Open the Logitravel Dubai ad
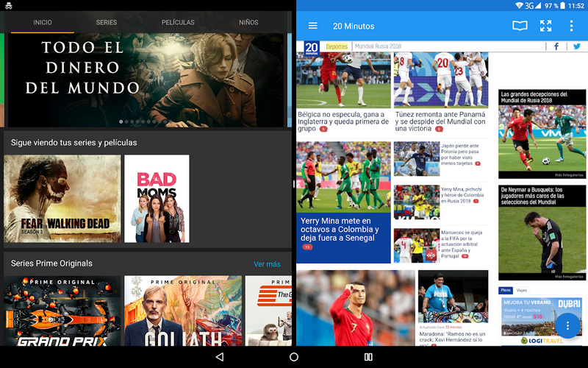588x368 pixels. pos(542,320)
